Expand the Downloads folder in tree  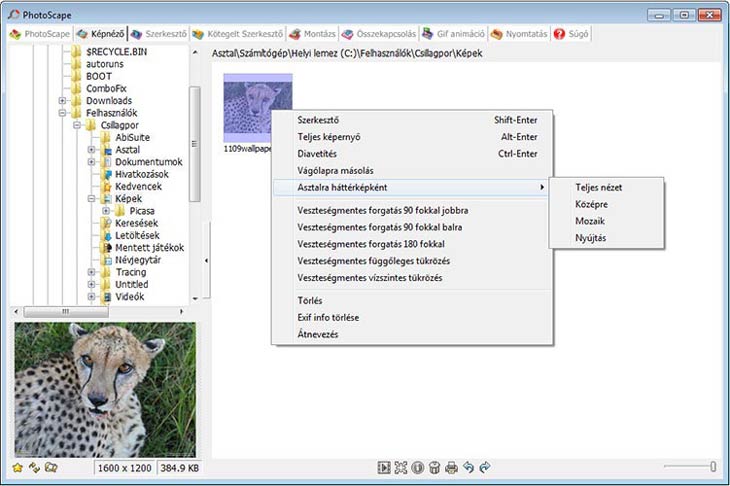coord(63,101)
